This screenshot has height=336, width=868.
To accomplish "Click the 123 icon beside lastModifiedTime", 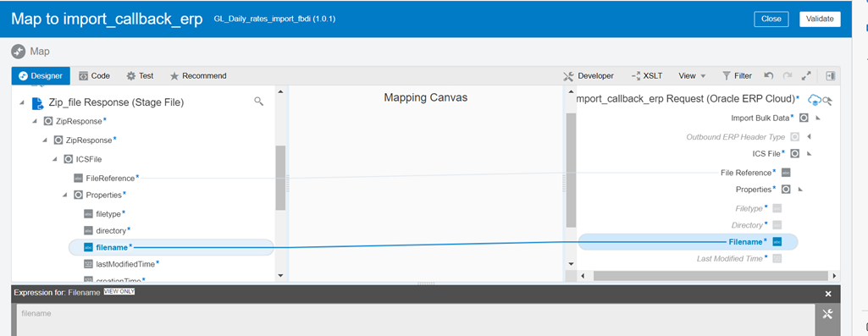I will tap(89, 264).
